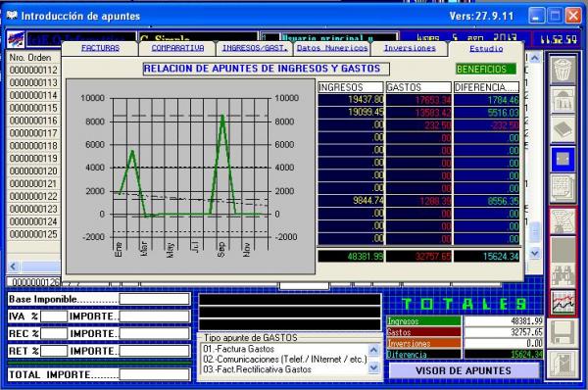This screenshot has height=390, width=588.
Task: Select order row 0000000114
Action: tap(33, 95)
